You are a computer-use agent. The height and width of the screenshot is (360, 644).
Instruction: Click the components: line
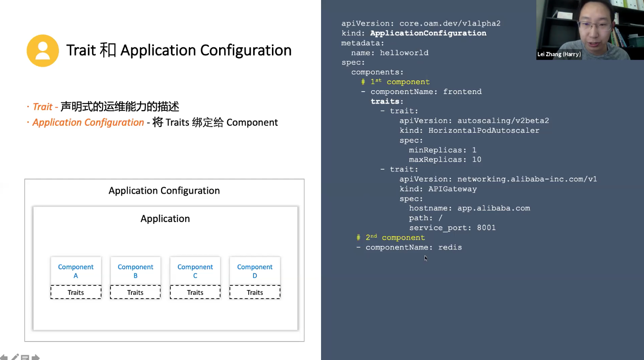point(378,72)
